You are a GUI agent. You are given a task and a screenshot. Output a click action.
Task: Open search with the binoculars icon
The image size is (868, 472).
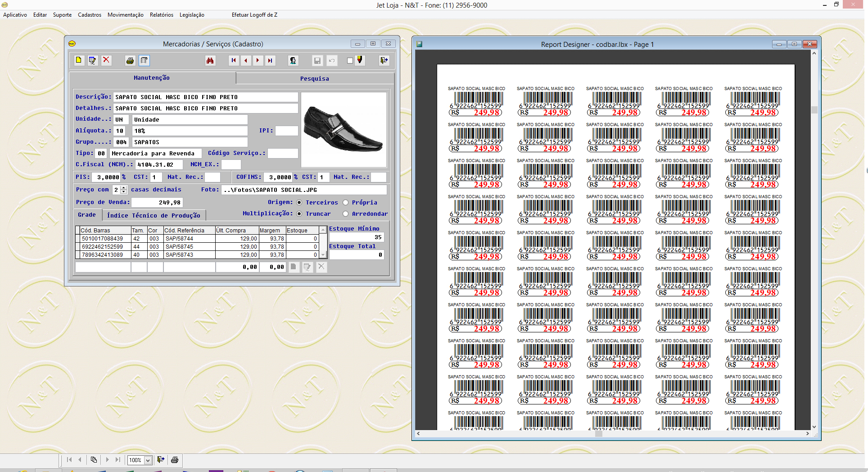pos(210,60)
